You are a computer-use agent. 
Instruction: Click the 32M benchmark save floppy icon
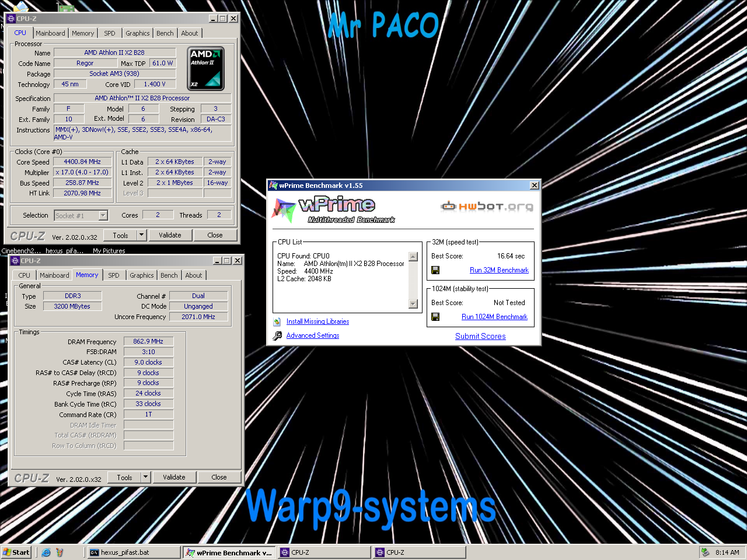tap(435, 270)
